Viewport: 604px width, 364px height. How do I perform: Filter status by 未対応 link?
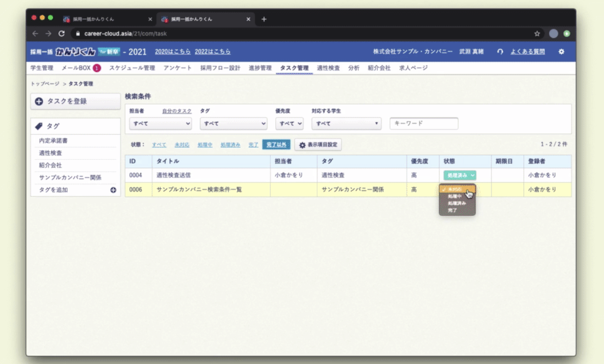click(182, 145)
